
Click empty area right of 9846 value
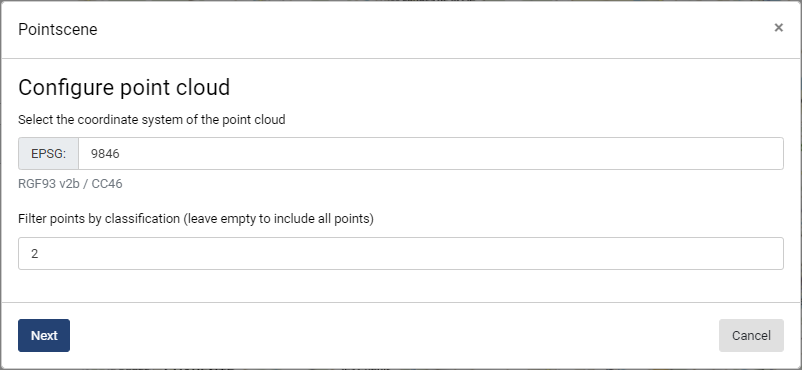click(450, 154)
